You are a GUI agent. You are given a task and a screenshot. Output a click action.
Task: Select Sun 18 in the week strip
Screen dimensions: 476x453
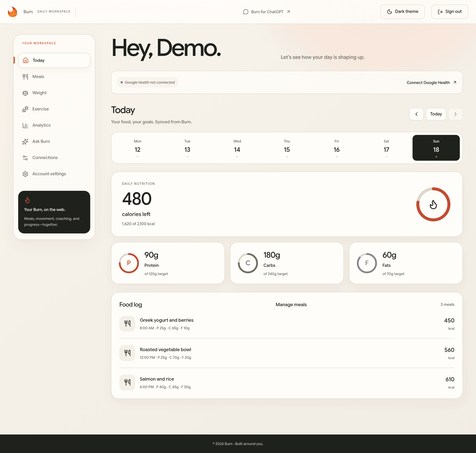pyautogui.click(x=436, y=148)
